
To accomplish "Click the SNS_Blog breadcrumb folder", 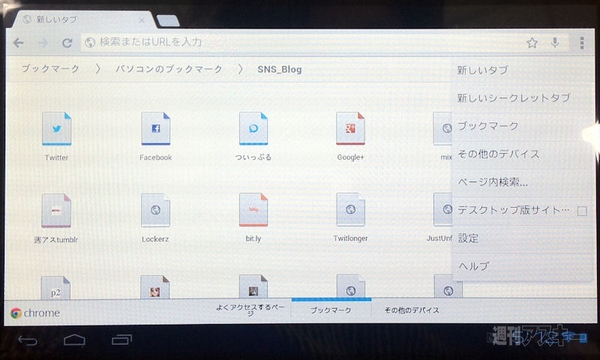I will pos(279,69).
